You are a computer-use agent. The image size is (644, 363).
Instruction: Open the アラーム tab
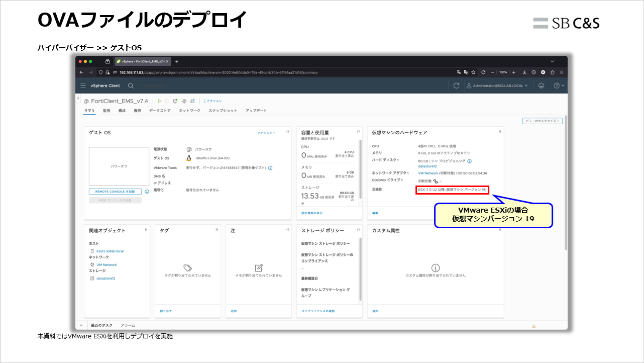[x=128, y=325]
